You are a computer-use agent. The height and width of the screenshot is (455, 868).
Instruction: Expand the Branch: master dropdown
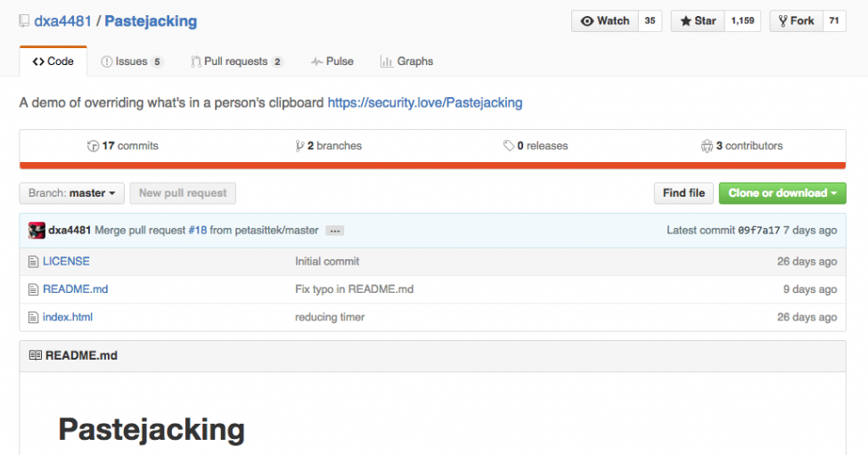[x=72, y=193]
